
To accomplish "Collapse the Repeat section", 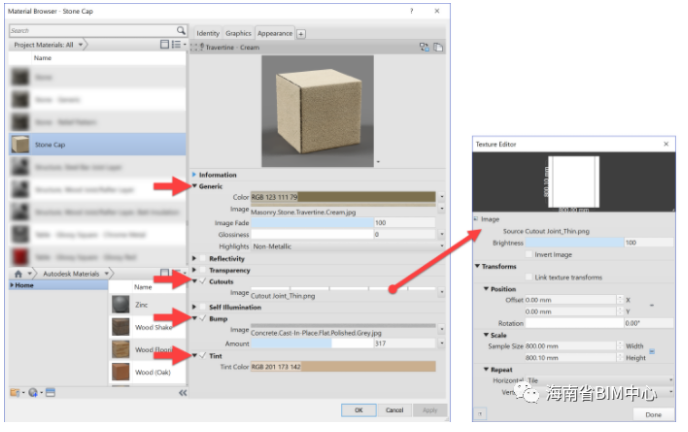I will [486, 369].
